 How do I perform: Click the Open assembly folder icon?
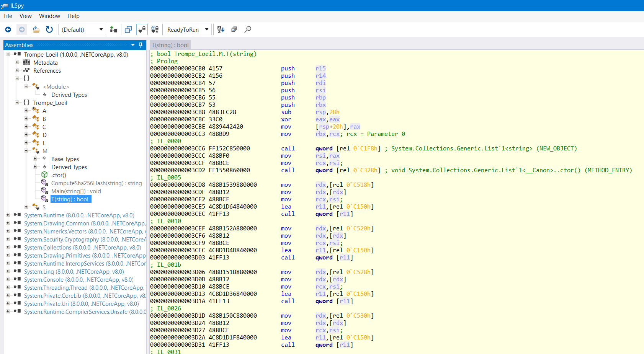point(36,29)
